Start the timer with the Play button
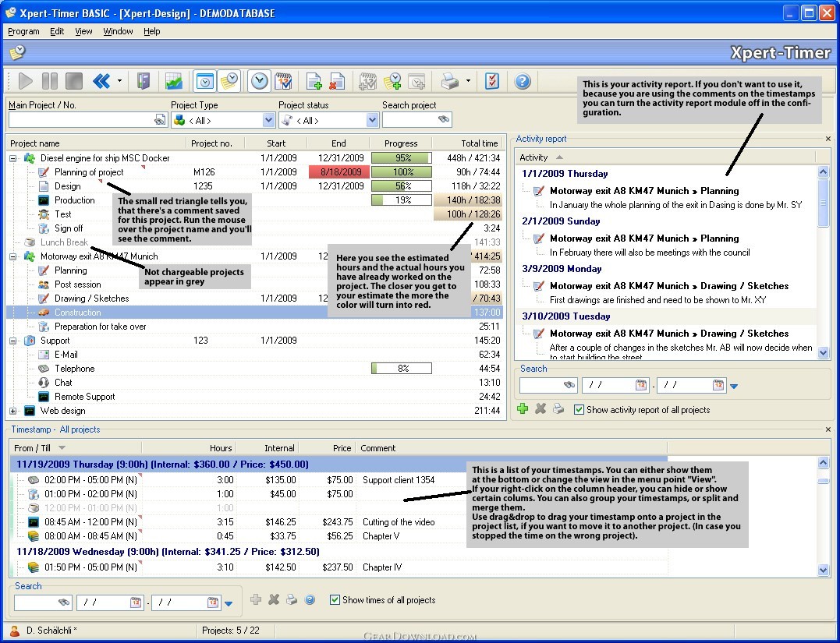The width and height of the screenshot is (840, 643). click(x=25, y=81)
